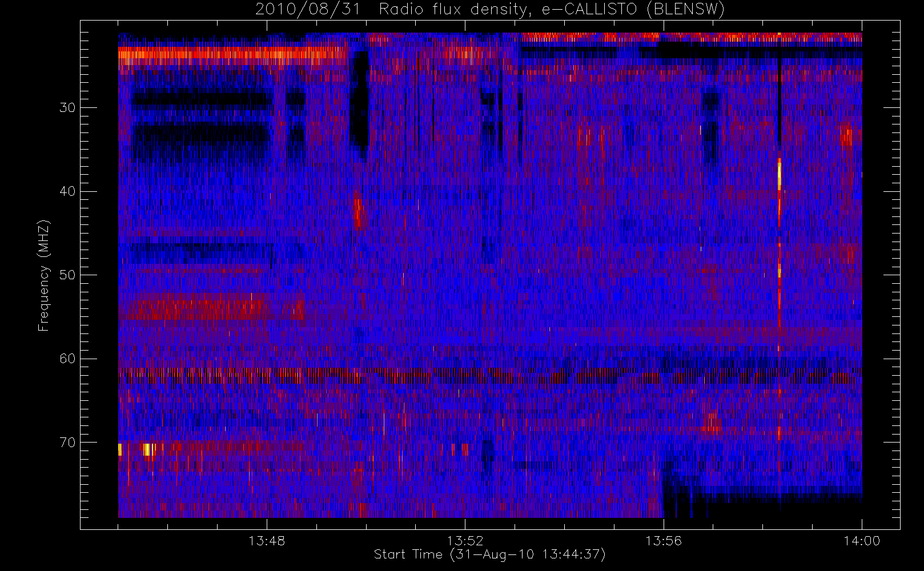The height and width of the screenshot is (571, 924).
Task: Click the yellow spot at 71 MHz, left edge
Action: (x=120, y=449)
